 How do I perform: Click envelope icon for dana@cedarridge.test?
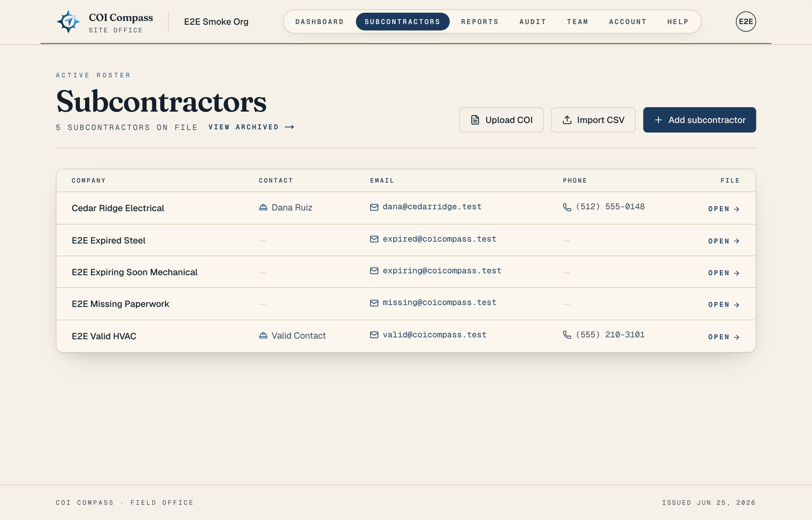point(374,207)
